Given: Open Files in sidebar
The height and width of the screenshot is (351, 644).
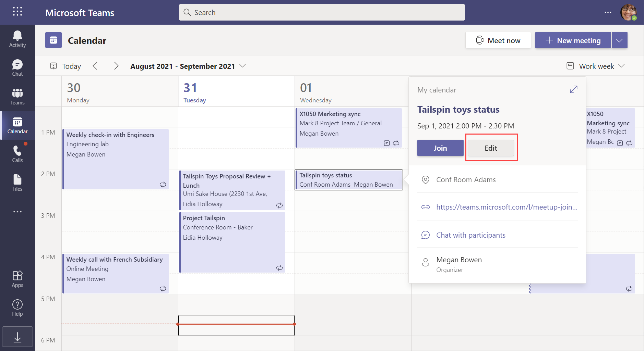Looking at the screenshot, I should click(x=17, y=183).
